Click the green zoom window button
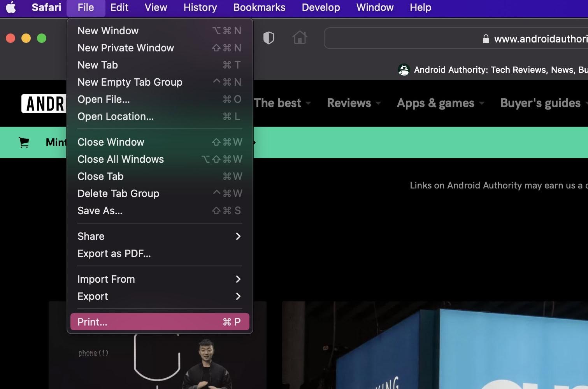The height and width of the screenshot is (389, 588). pos(42,38)
